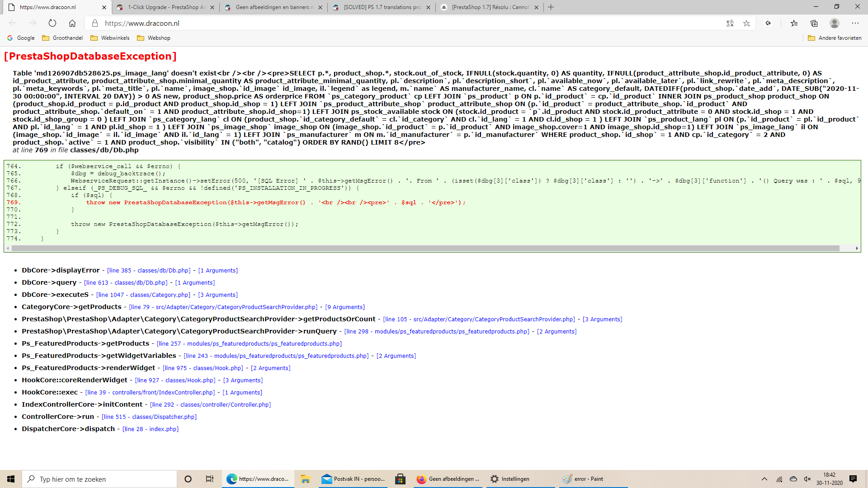Open the favorites list icon
The height and width of the screenshot is (488, 868).
click(794, 23)
